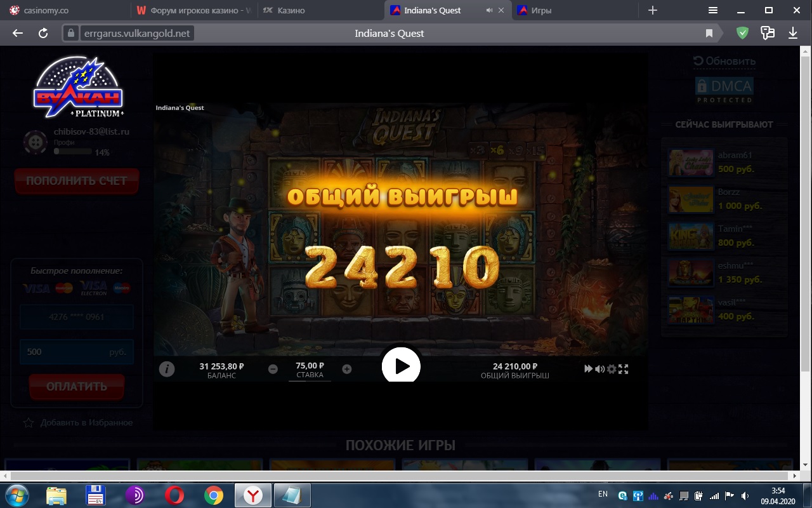
Task: Switch the game to fullscreen
Action: (624, 369)
